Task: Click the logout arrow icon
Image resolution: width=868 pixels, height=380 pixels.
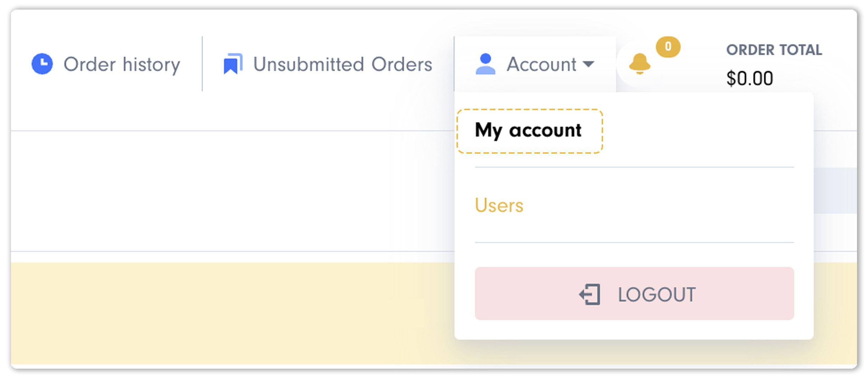Action: coord(590,294)
